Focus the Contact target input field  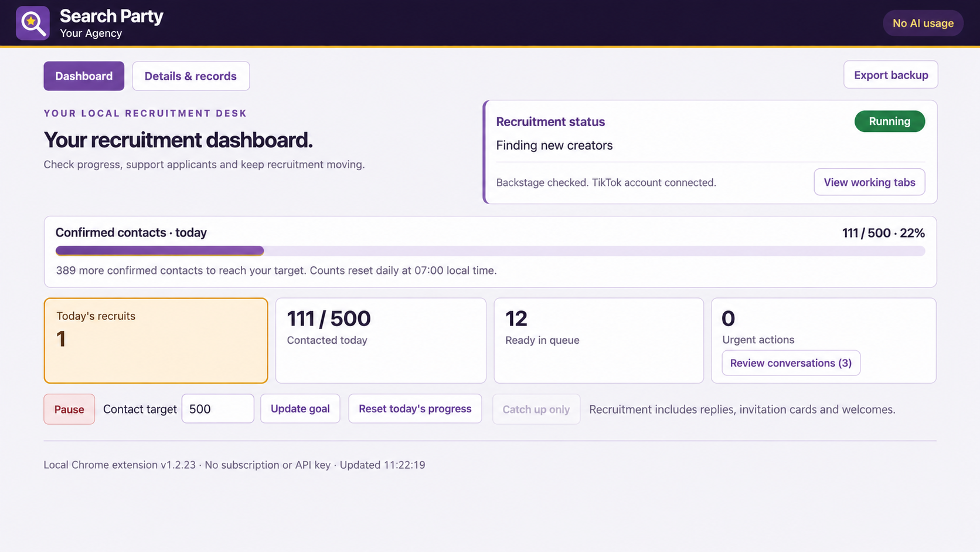(217, 408)
